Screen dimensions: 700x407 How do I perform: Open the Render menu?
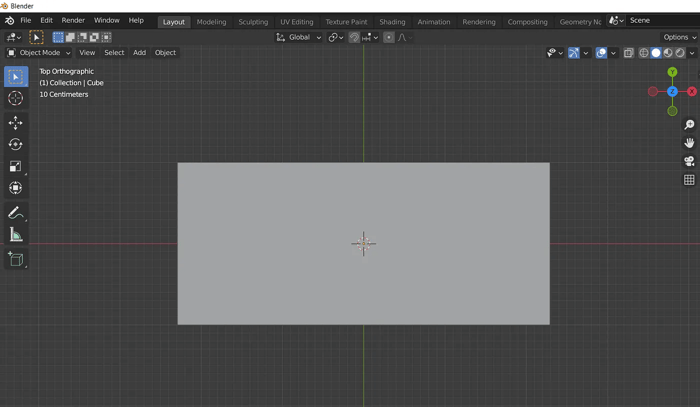[73, 20]
